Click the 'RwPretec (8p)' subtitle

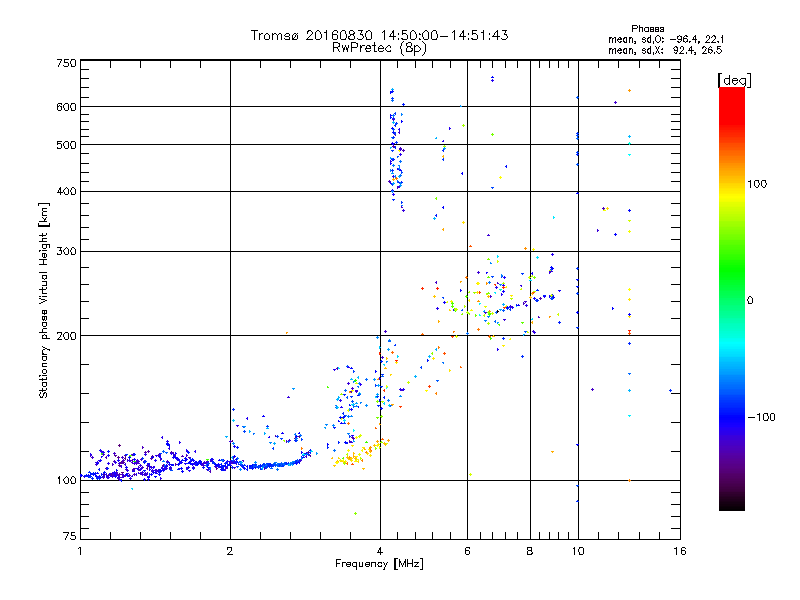click(379, 48)
